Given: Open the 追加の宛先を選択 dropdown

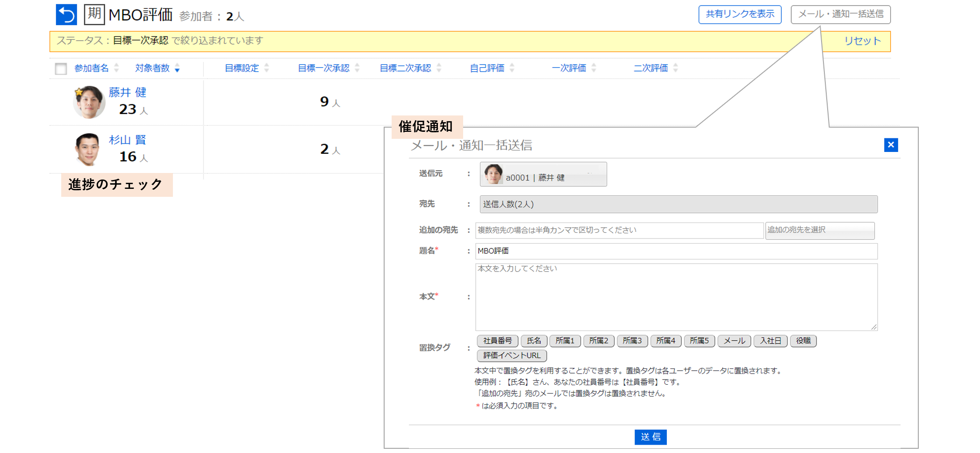Looking at the screenshot, I should click(819, 230).
